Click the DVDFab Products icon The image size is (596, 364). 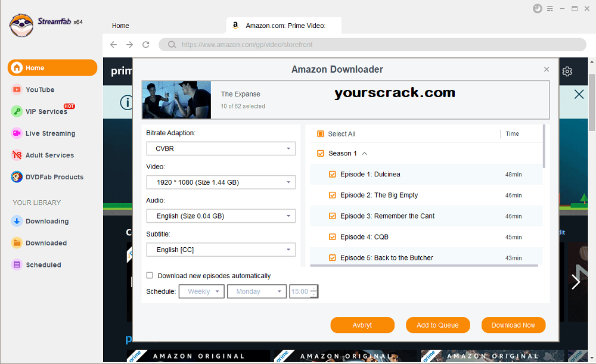17,177
